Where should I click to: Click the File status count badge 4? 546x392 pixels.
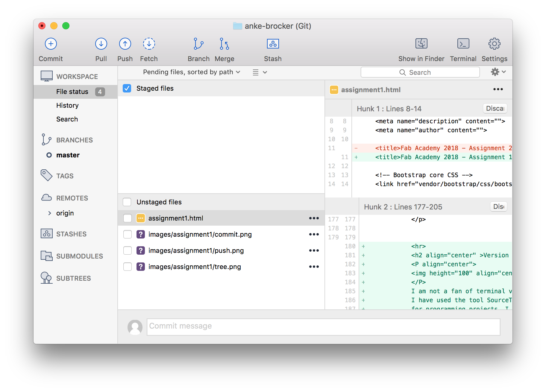tap(100, 92)
